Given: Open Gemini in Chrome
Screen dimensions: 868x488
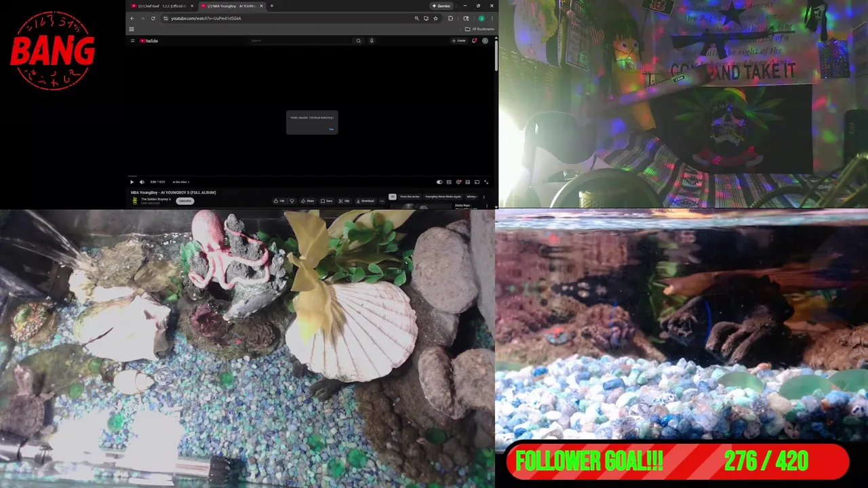Looking at the screenshot, I should click(441, 5).
